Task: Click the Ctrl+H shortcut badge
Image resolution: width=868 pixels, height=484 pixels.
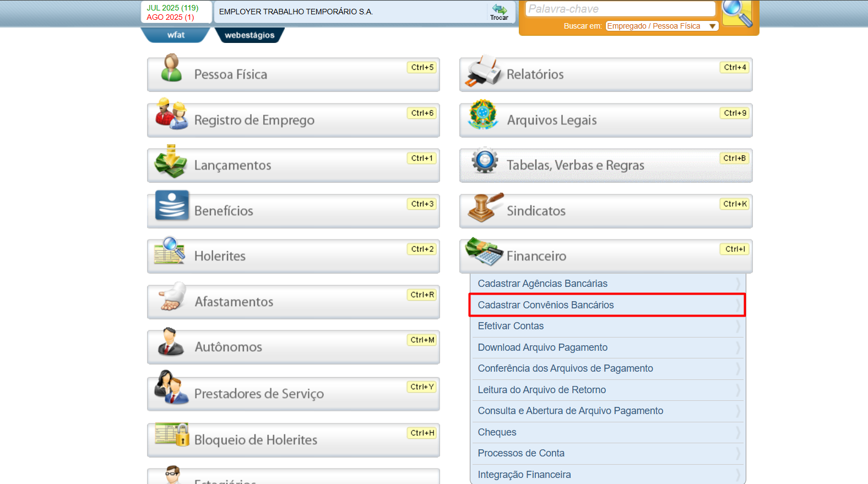Action: coord(422,433)
